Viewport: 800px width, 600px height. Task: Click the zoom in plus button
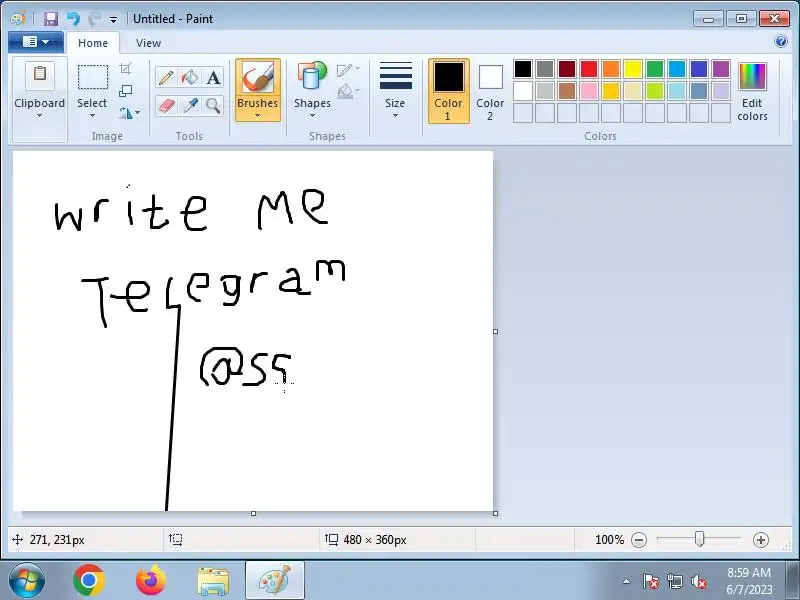pos(761,540)
